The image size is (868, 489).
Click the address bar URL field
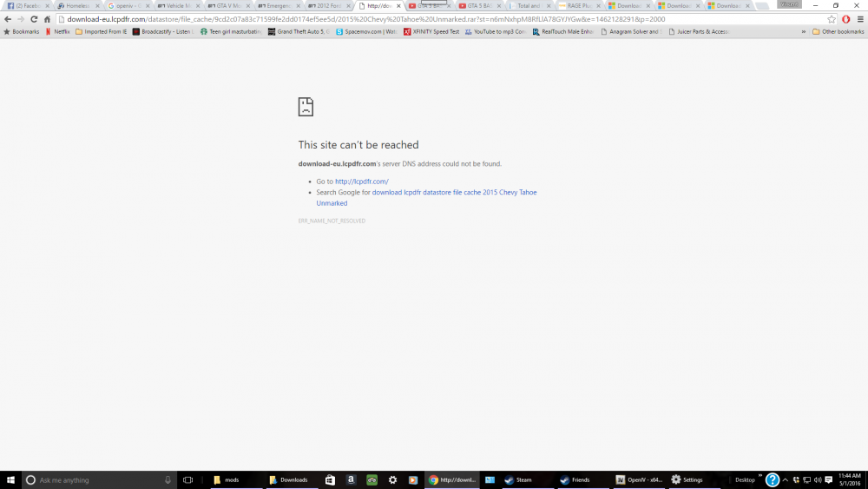click(443, 19)
